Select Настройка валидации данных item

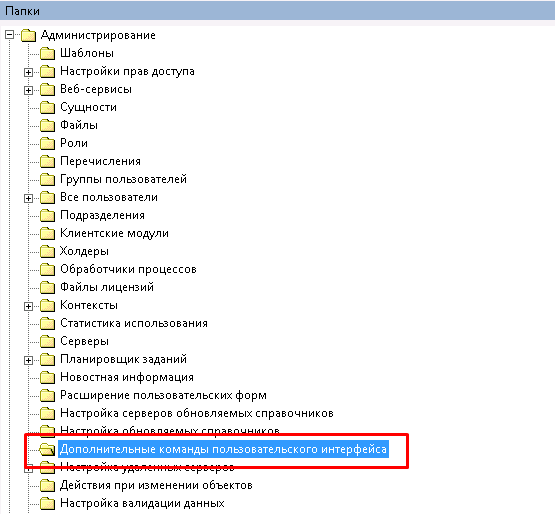pos(142,503)
